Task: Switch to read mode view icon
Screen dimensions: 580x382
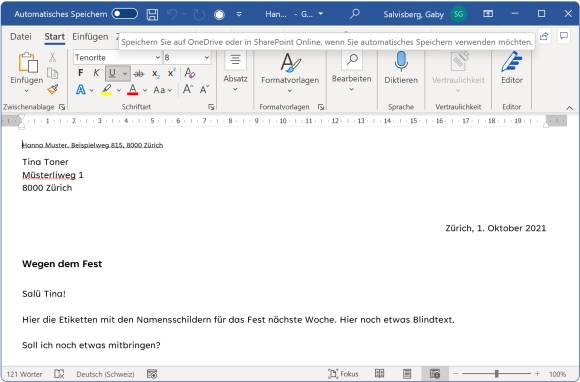Action: [x=380, y=374]
